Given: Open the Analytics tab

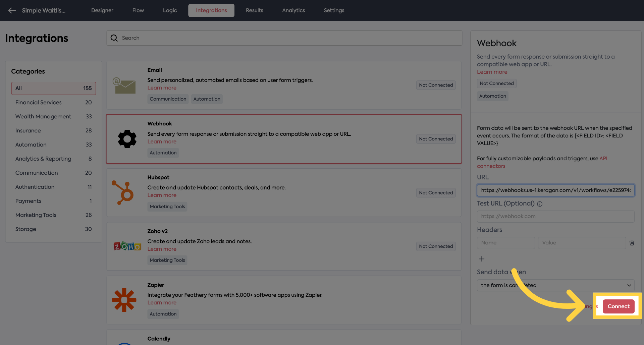Looking at the screenshot, I should pos(293,10).
